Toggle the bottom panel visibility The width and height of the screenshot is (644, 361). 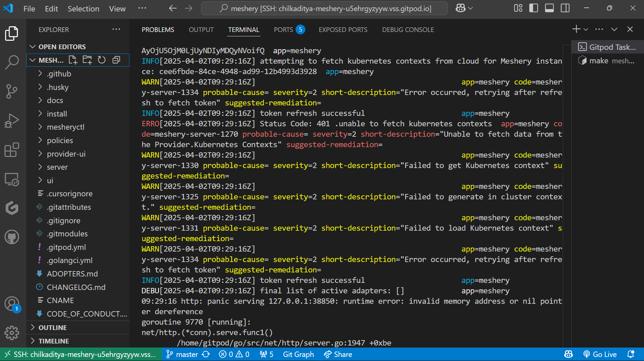coord(549,8)
